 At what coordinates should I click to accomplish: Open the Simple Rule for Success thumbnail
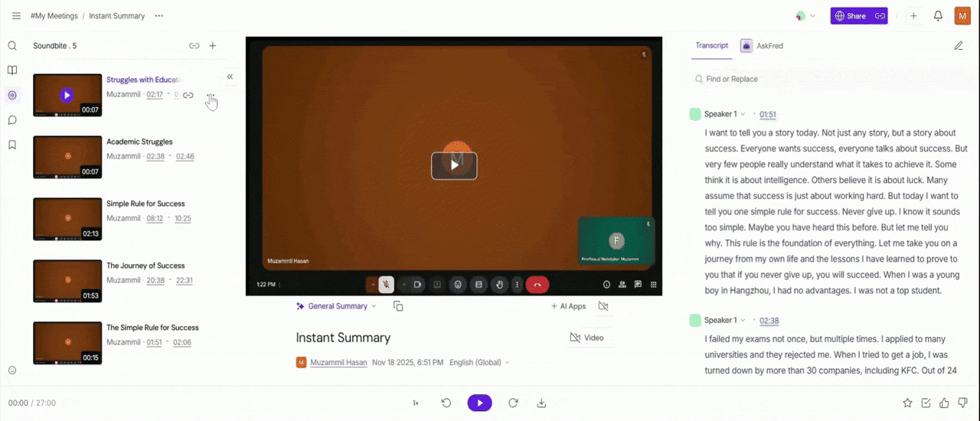coord(67,219)
